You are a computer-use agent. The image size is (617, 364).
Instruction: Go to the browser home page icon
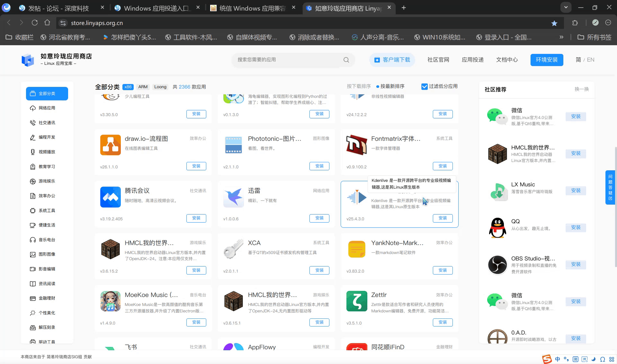[47, 23]
